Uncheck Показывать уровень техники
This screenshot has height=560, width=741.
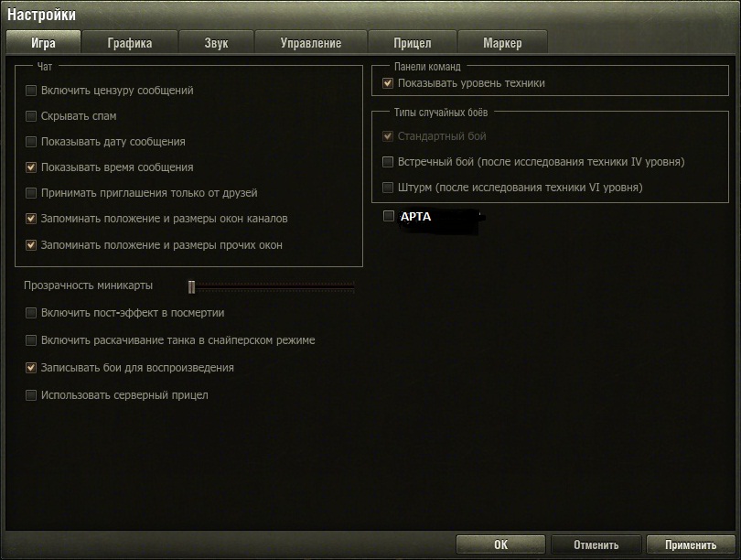[388, 83]
